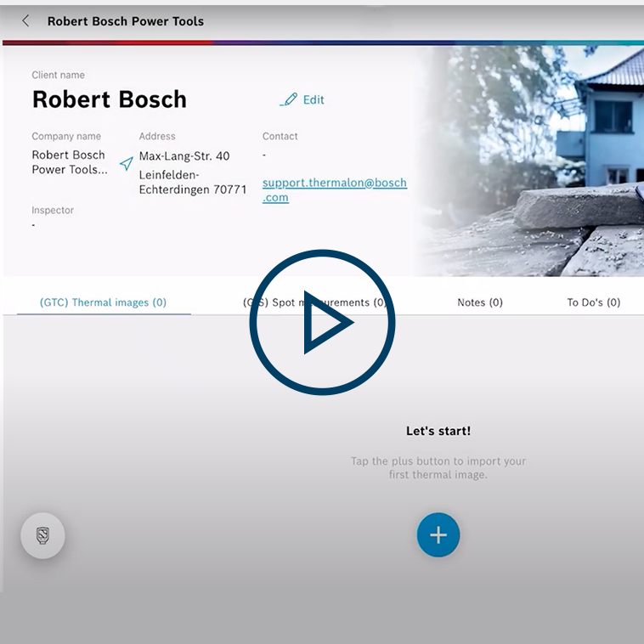Switch to (GTC) Thermal images tab

coord(103,302)
